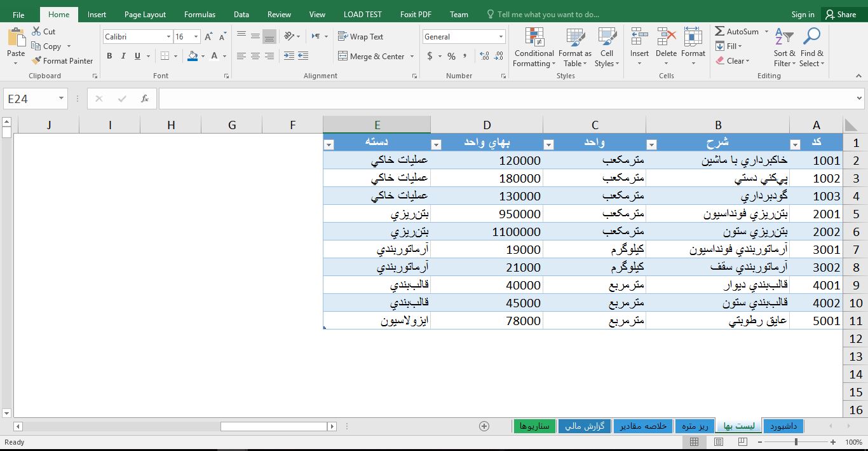Open filter dropdown for دسته column
This screenshot has height=451, width=868.
coord(329,144)
